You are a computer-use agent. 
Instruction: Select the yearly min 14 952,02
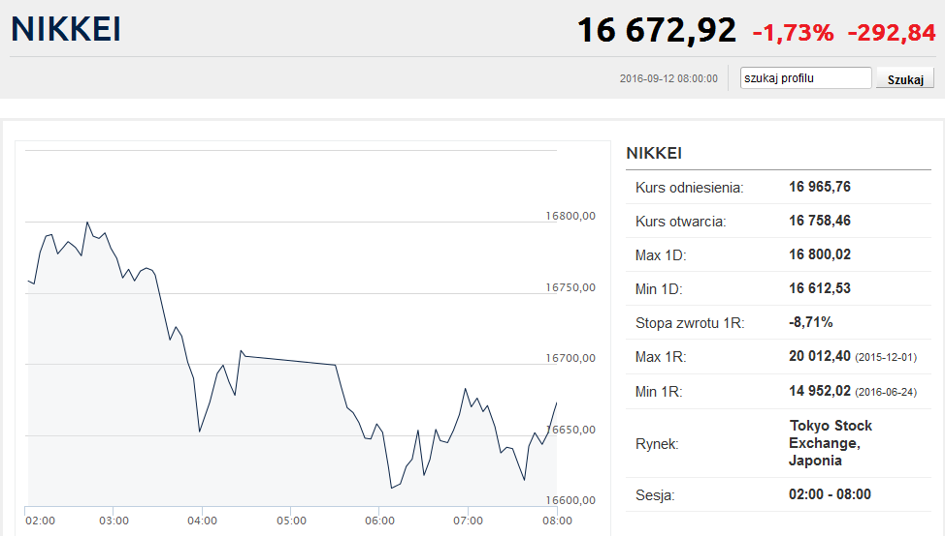point(820,391)
